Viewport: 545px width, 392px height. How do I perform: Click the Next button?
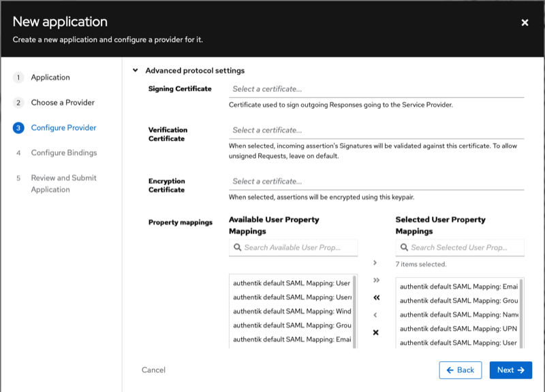point(510,370)
